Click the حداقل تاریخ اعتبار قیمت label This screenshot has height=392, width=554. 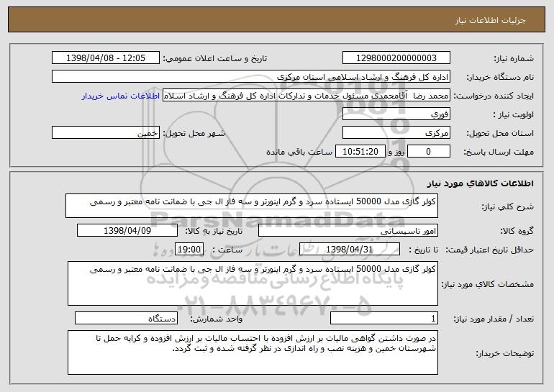489,250
